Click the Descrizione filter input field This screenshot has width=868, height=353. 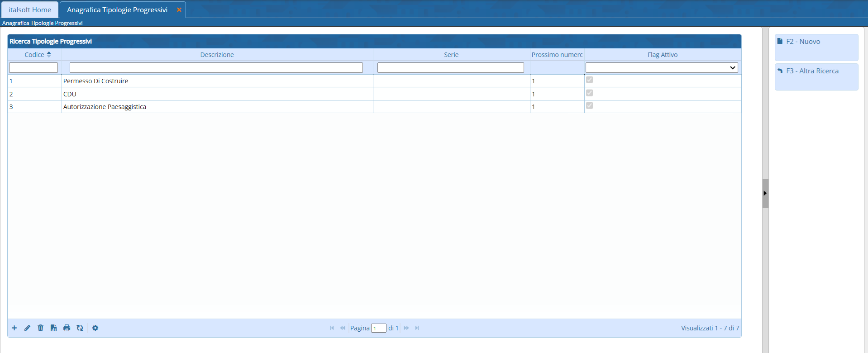216,68
